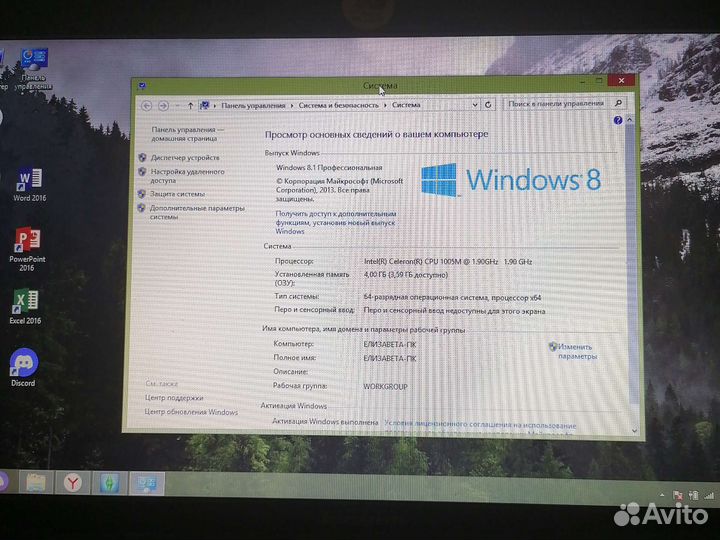Click the vertical scrollbar of System window
This screenshot has width=720, height=540.
click(x=633, y=262)
